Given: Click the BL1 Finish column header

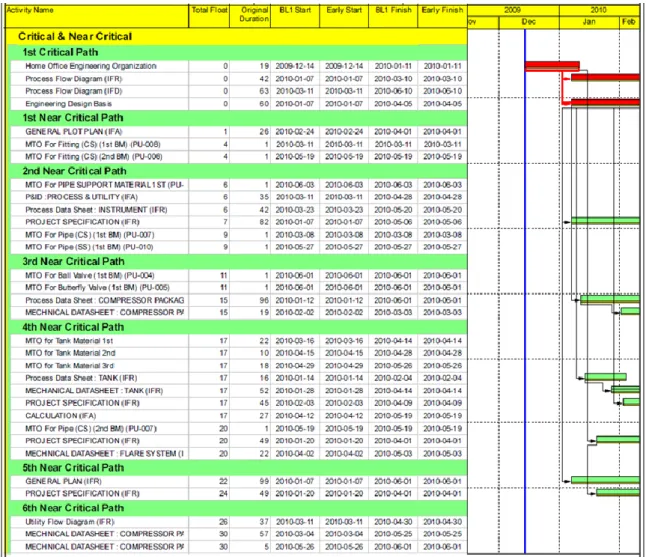Looking at the screenshot, I should tap(393, 16).
